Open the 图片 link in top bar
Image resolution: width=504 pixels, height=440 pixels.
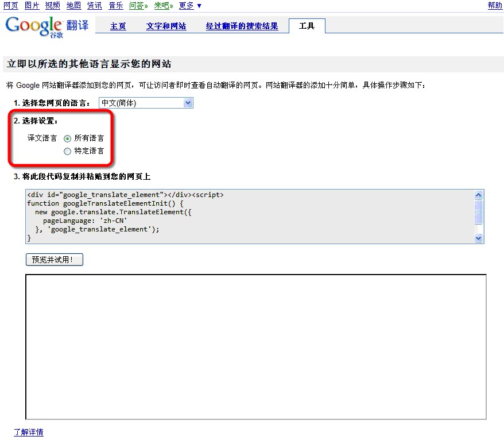point(32,6)
